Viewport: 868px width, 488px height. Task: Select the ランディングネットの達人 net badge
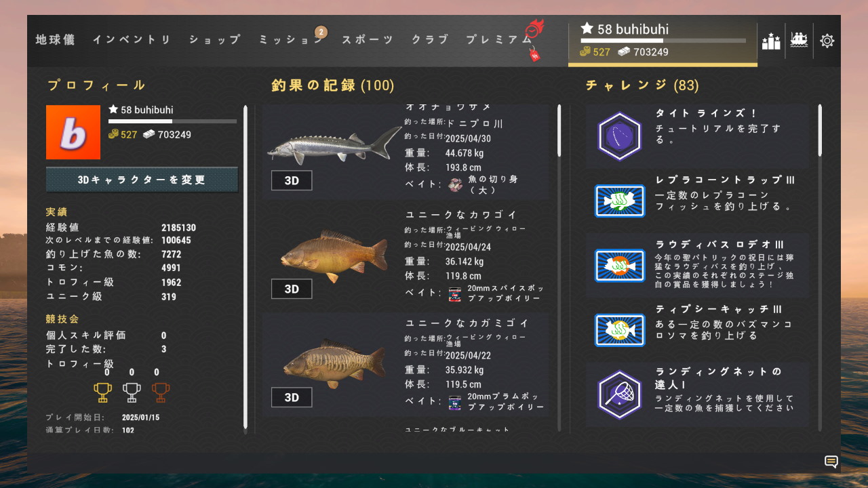pos(619,394)
